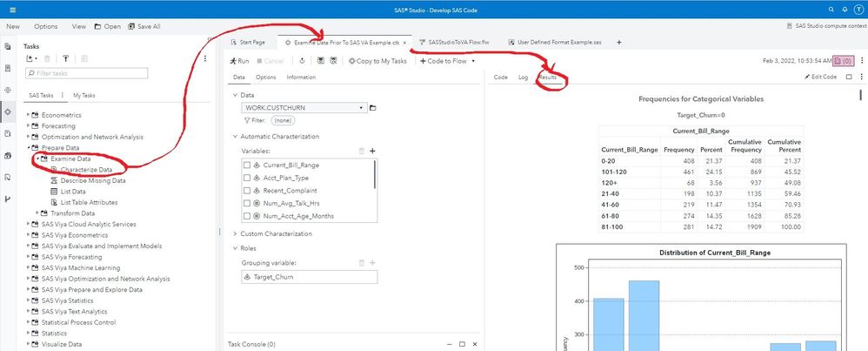Open the Git pane icon in the sidebar
This screenshot has height=351, width=868.
8,199
